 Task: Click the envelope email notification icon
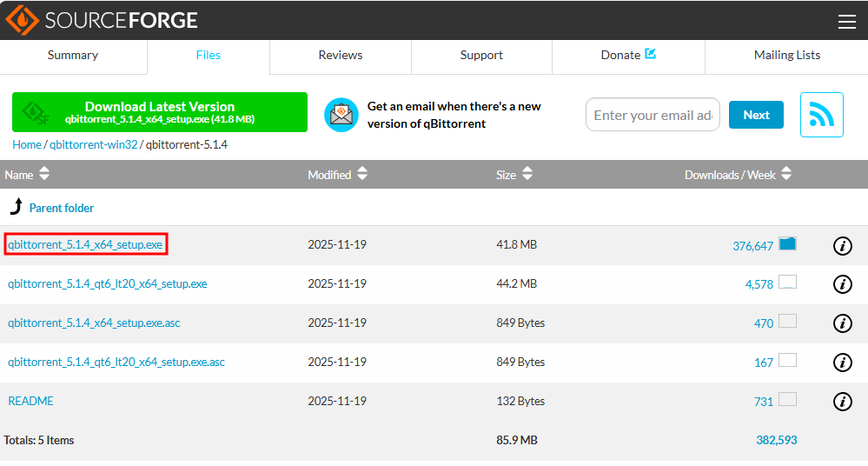click(x=341, y=115)
